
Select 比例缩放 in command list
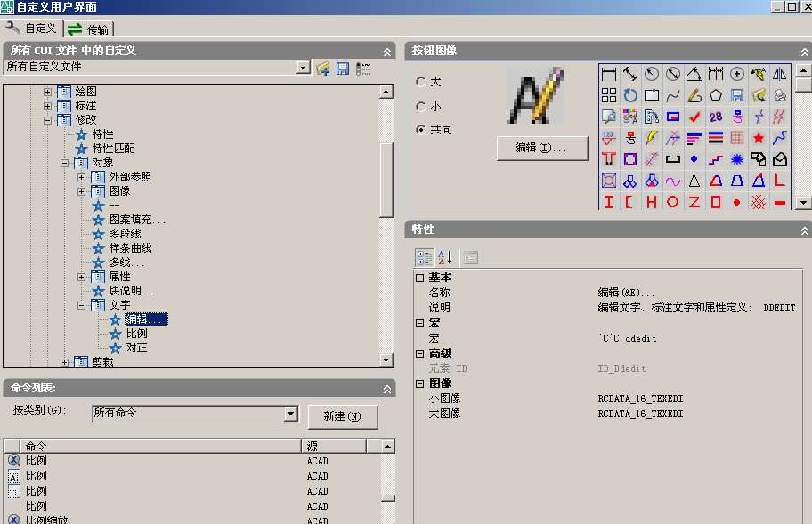(47, 520)
